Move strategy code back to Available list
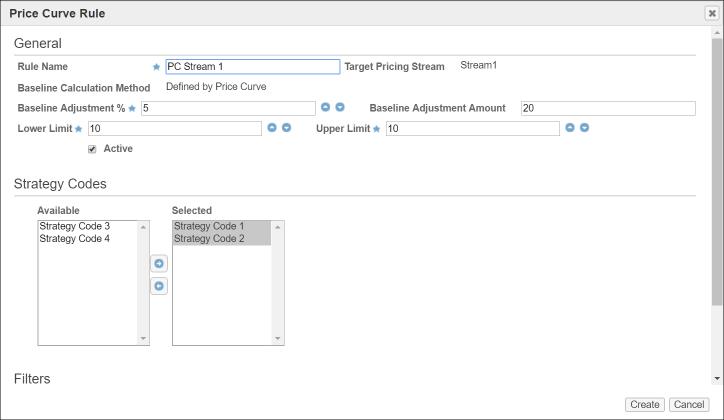The width and height of the screenshot is (724, 420). tap(159, 286)
